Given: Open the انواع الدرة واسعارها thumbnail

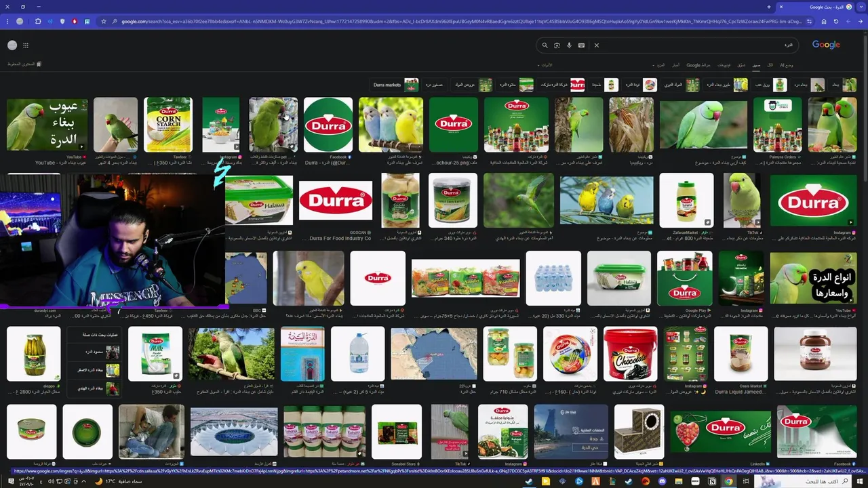Looking at the screenshot, I should coord(813,278).
